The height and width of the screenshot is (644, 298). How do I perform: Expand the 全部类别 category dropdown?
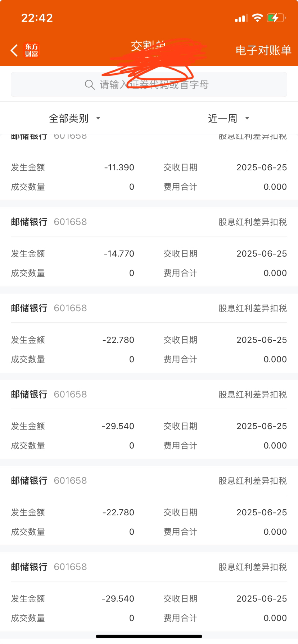74,118
